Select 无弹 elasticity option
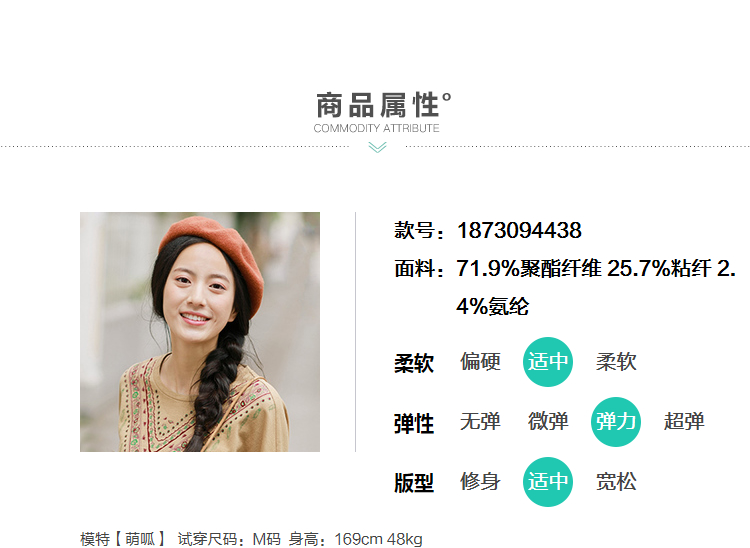This screenshot has height=548, width=750. [x=480, y=421]
